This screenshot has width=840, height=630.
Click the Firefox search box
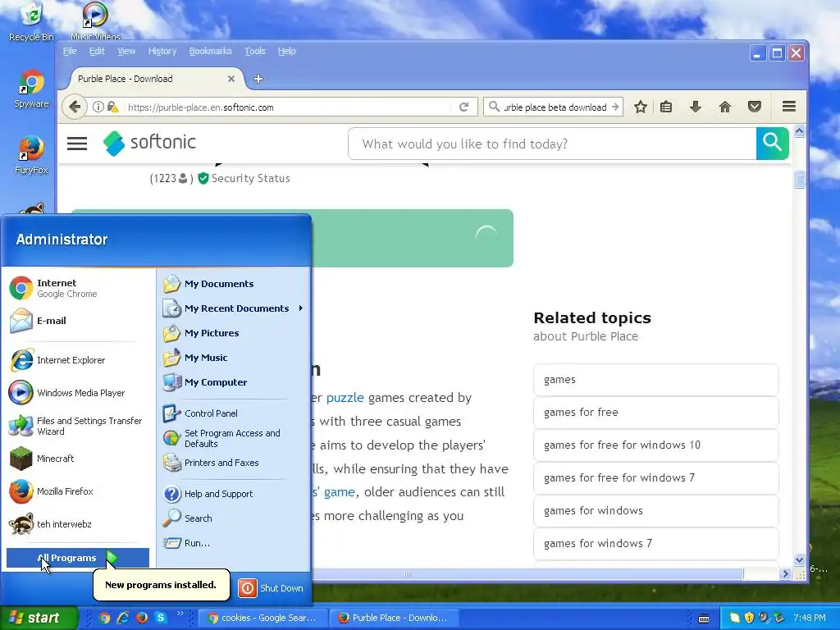pos(553,107)
